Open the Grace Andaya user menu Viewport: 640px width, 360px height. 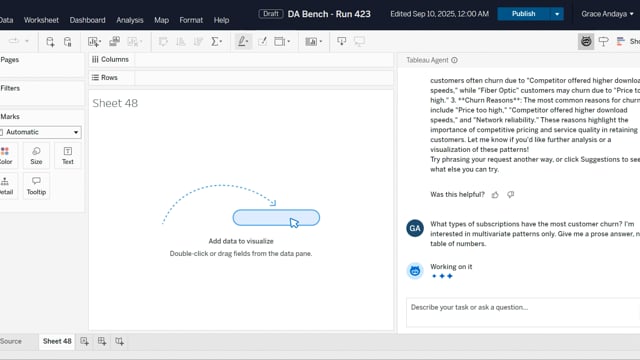click(x=607, y=14)
